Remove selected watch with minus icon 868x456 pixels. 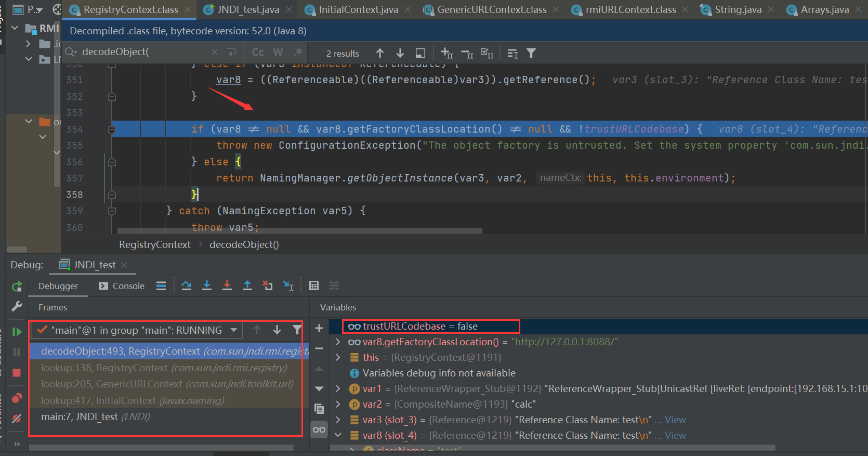point(319,348)
